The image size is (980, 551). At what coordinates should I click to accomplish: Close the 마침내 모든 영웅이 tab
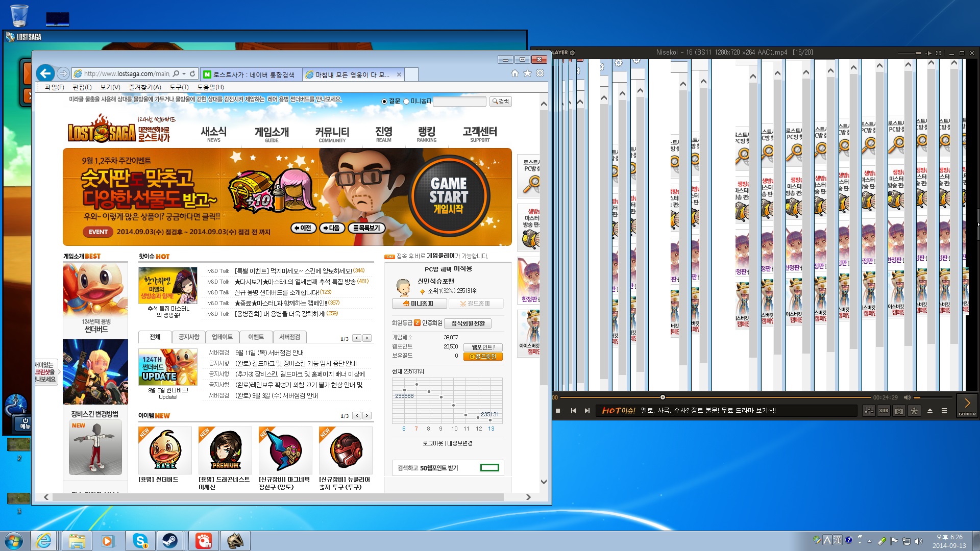pos(399,74)
